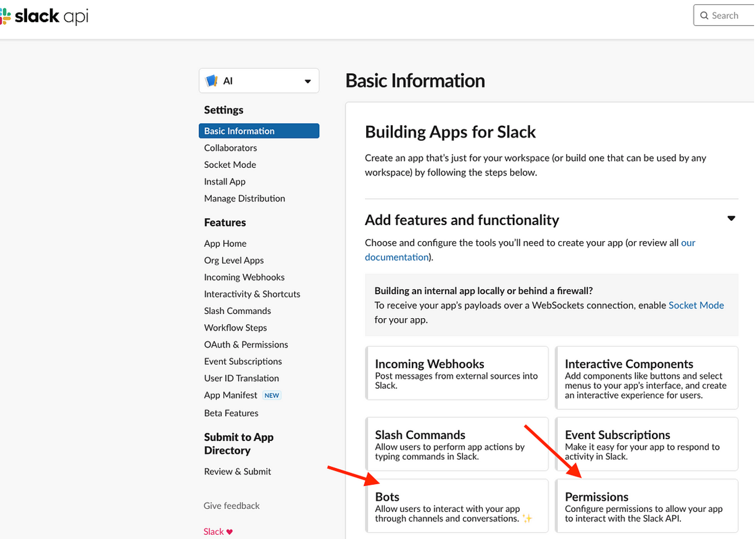Click the Slack API logo

(43, 15)
